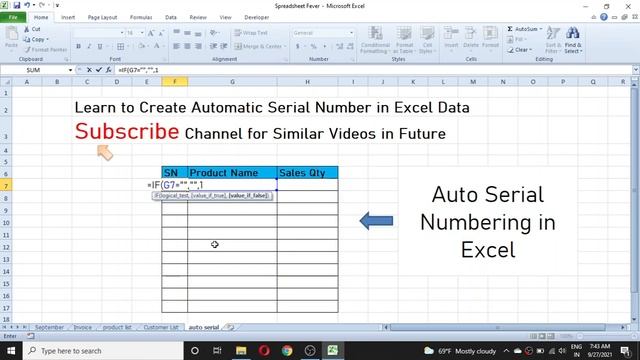Click row 10 header

6,223
